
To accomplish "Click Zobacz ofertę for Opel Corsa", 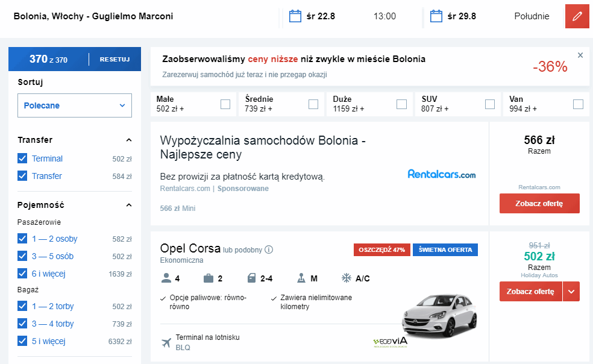I will point(530,291).
